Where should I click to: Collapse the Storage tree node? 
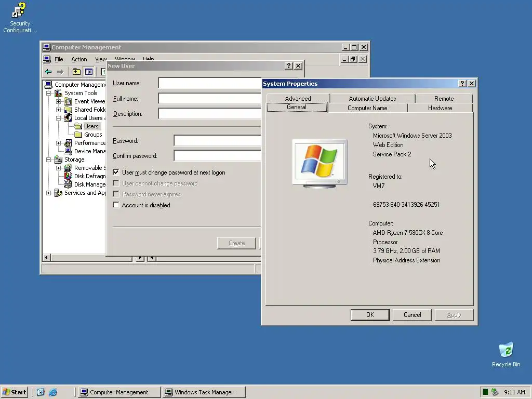click(x=48, y=159)
